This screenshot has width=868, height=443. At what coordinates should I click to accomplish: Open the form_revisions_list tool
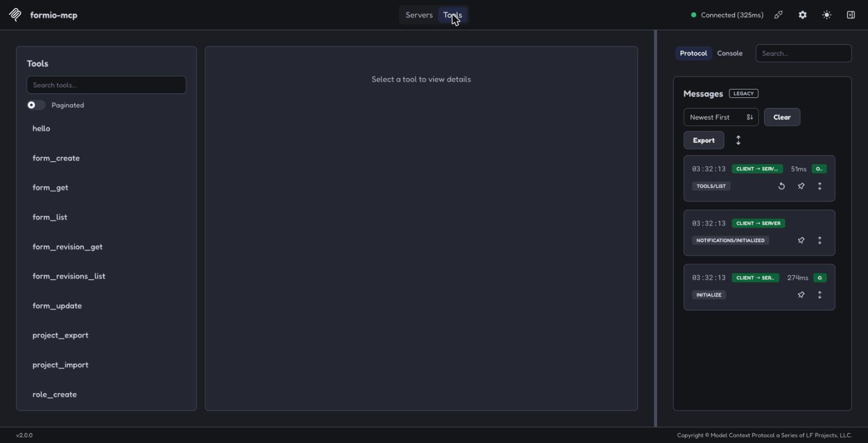point(106,276)
